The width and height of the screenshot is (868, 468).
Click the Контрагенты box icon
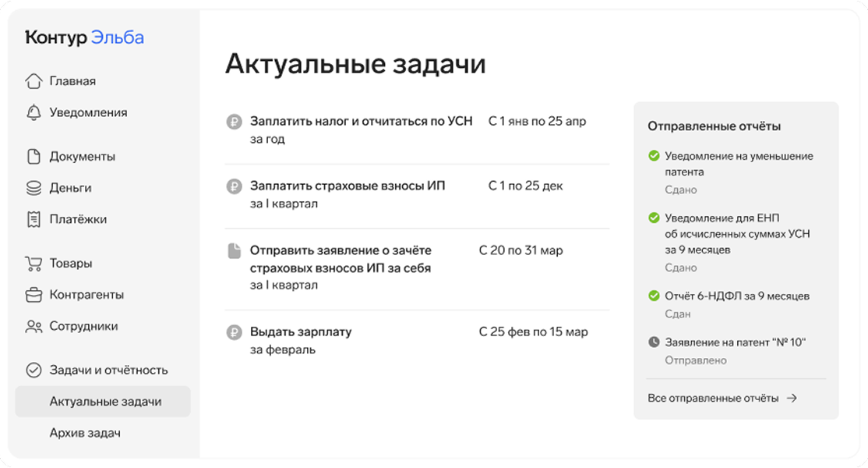click(x=31, y=295)
